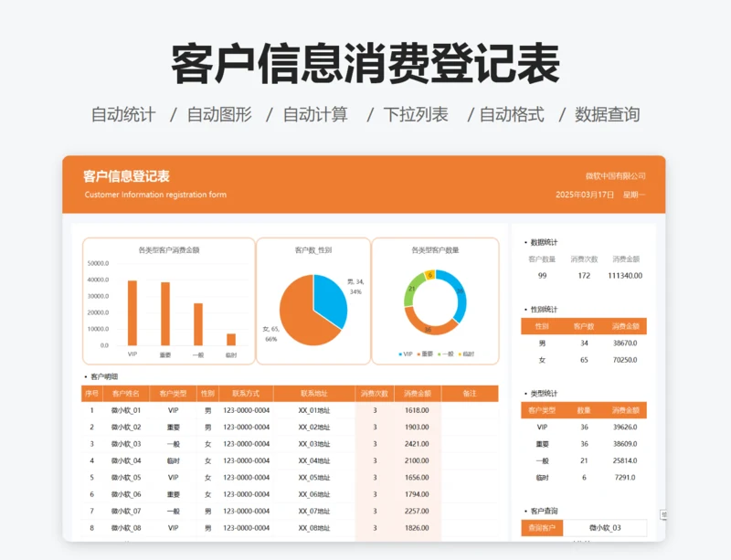Click the 重要 legend entry under donut chart

[x=425, y=354]
